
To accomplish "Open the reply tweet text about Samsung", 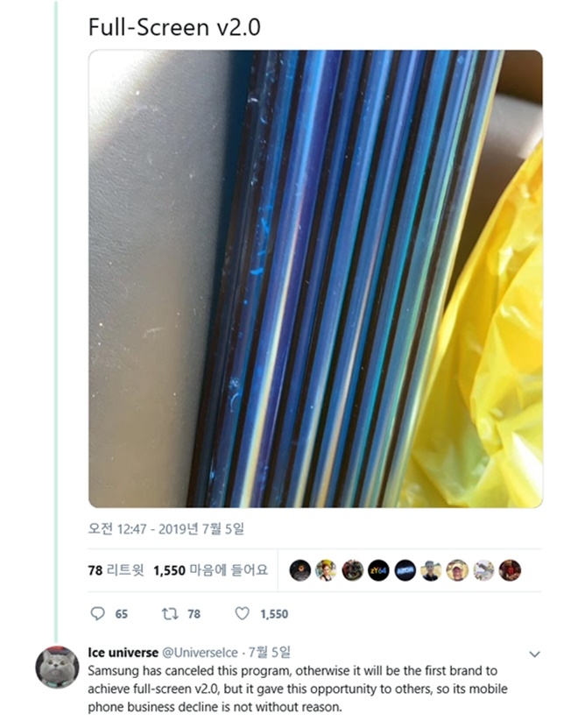I will pyautogui.click(x=297, y=689).
